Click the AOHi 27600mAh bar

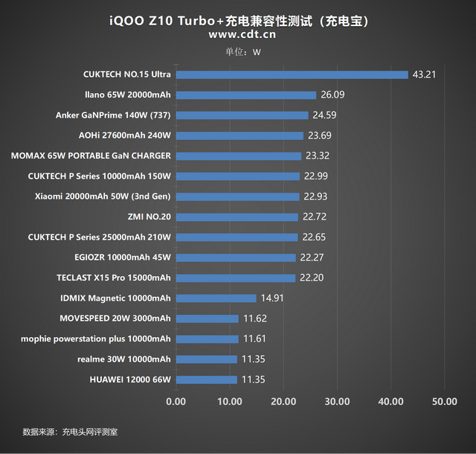239,136
